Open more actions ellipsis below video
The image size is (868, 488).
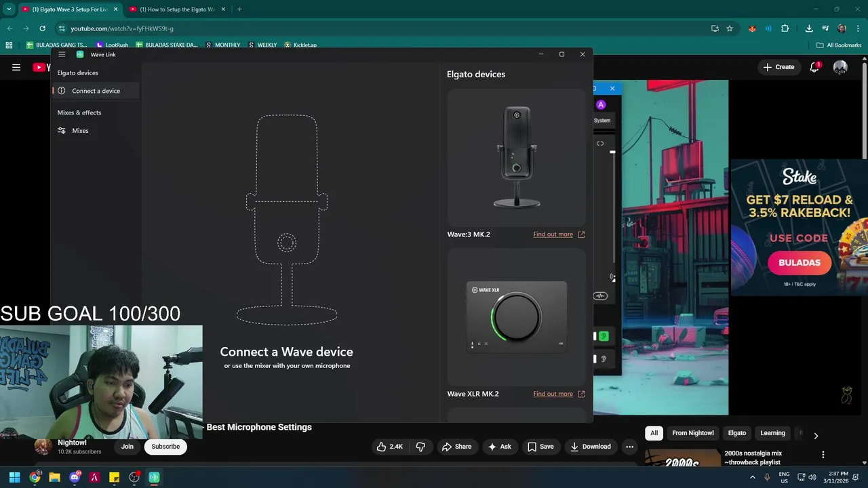click(629, 447)
